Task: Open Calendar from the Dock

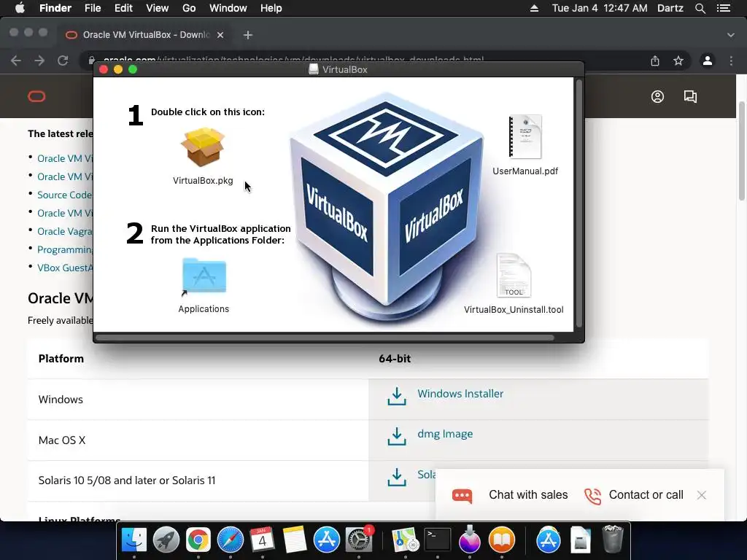Action: [x=262, y=540]
